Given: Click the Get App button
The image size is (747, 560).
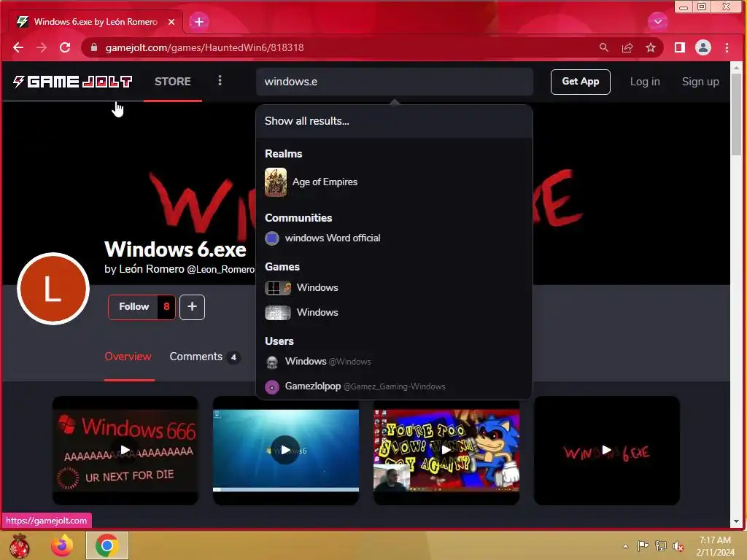Looking at the screenshot, I should 580,82.
